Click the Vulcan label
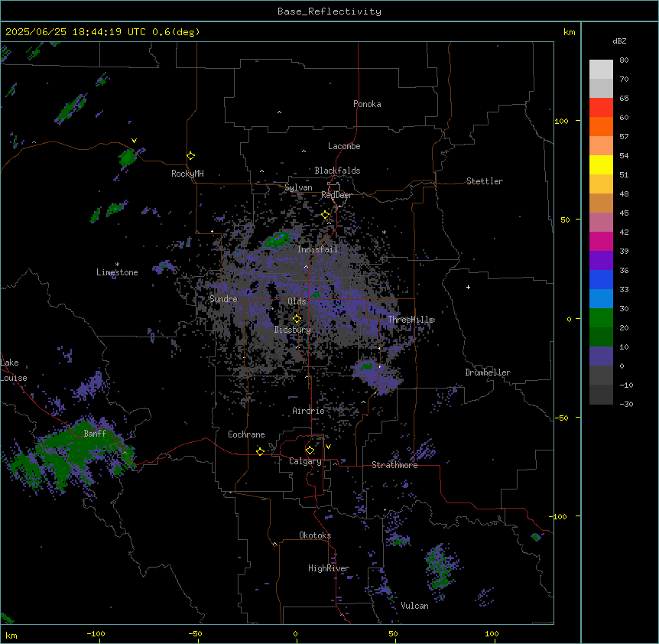This screenshot has height=644, width=659. coord(415,606)
